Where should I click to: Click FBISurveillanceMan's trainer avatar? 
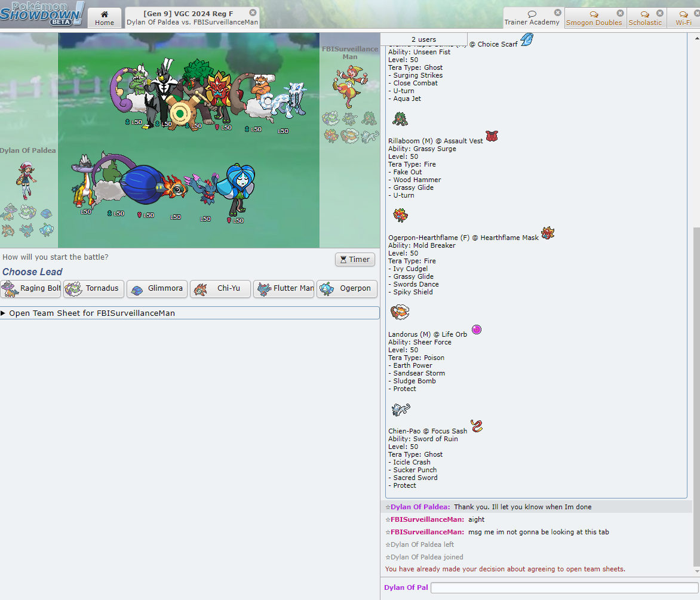[x=351, y=86]
